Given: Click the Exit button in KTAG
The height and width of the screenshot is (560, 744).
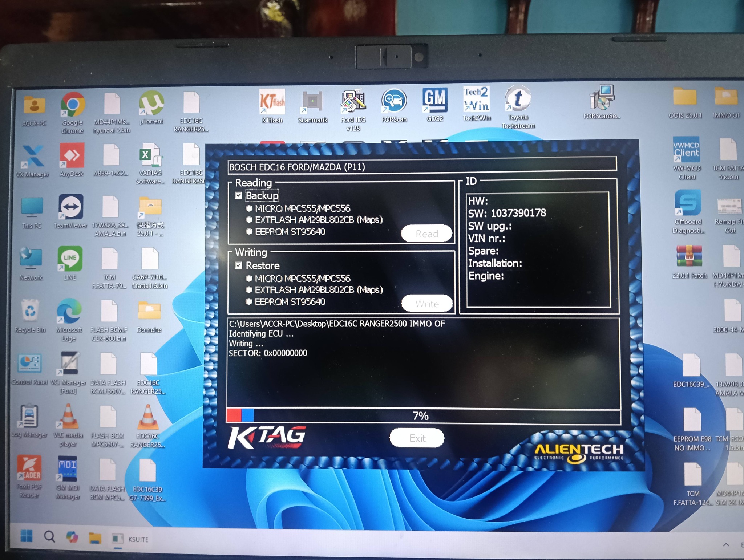Looking at the screenshot, I should pos(417,438).
